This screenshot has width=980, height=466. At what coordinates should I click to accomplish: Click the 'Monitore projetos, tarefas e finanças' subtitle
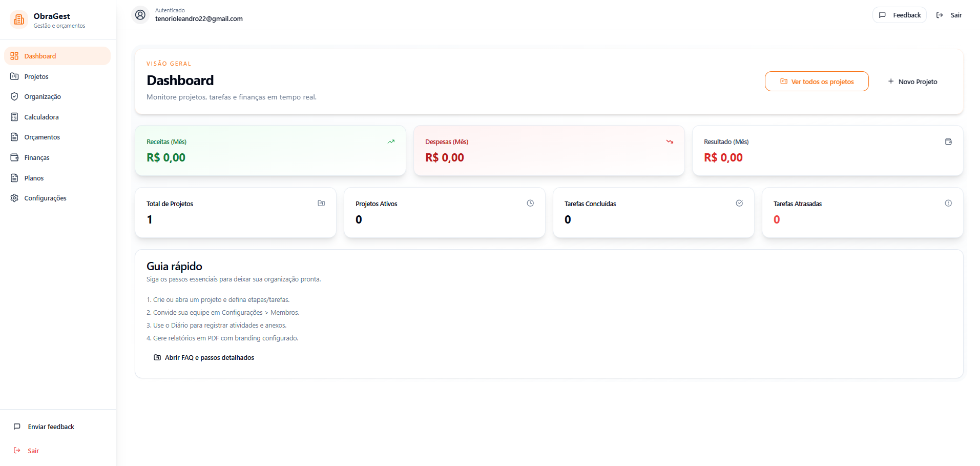click(x=232, y=97)
